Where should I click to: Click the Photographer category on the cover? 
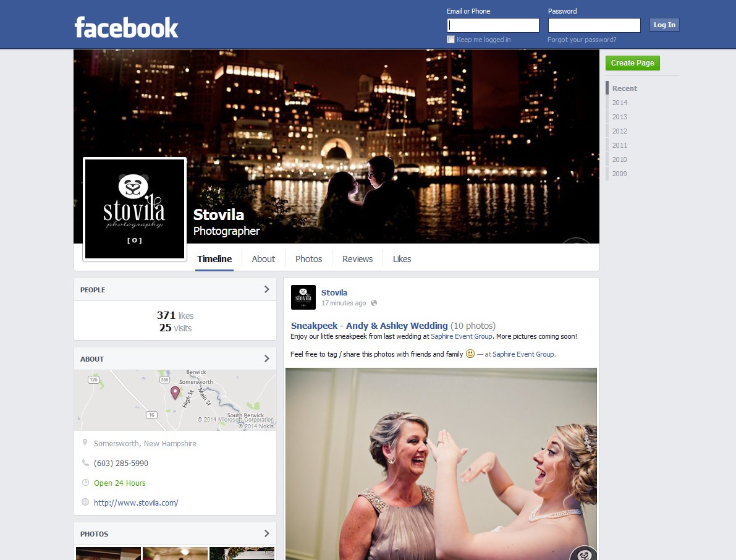click(x=226, y=231)
